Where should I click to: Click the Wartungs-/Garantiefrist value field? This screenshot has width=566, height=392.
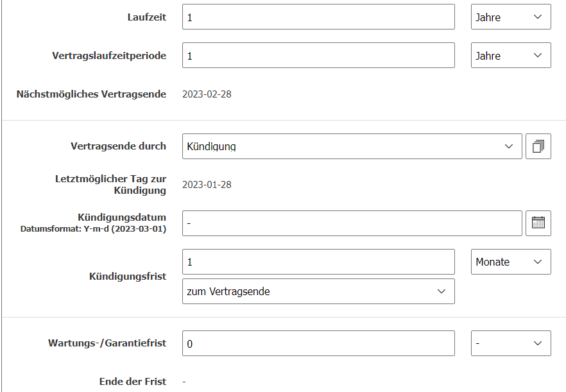click(x=318, y=343)
